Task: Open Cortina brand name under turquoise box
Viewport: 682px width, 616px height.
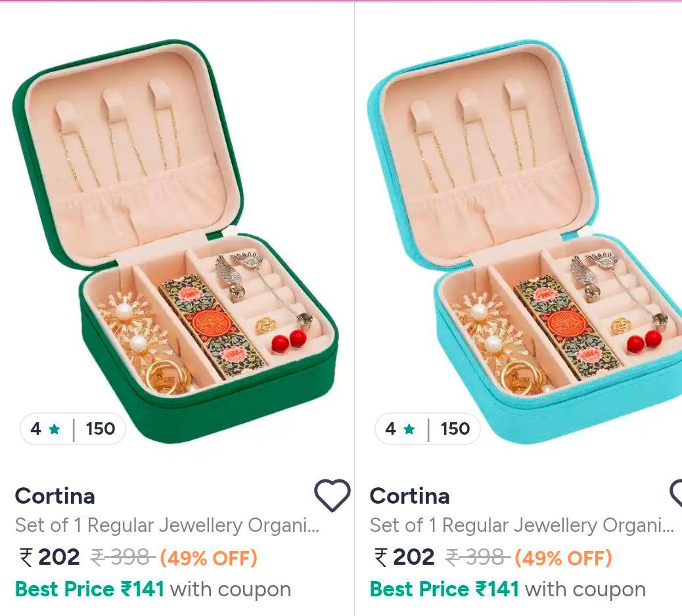Action: 410,496
